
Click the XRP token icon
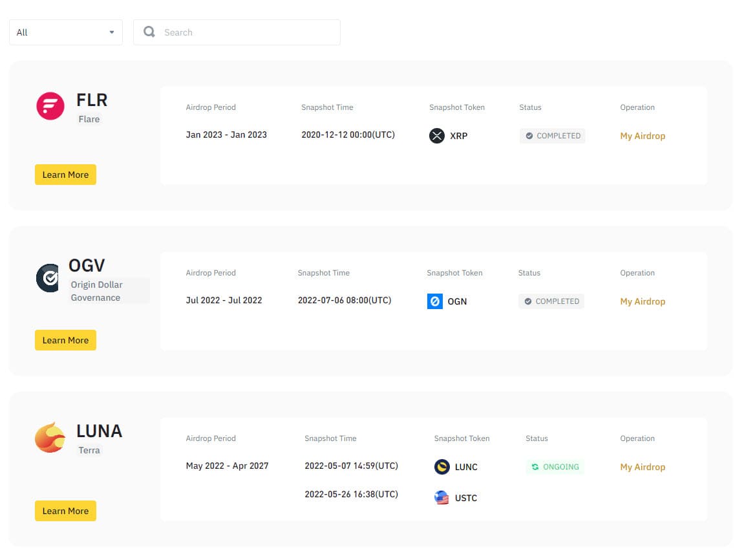(436, 136)
